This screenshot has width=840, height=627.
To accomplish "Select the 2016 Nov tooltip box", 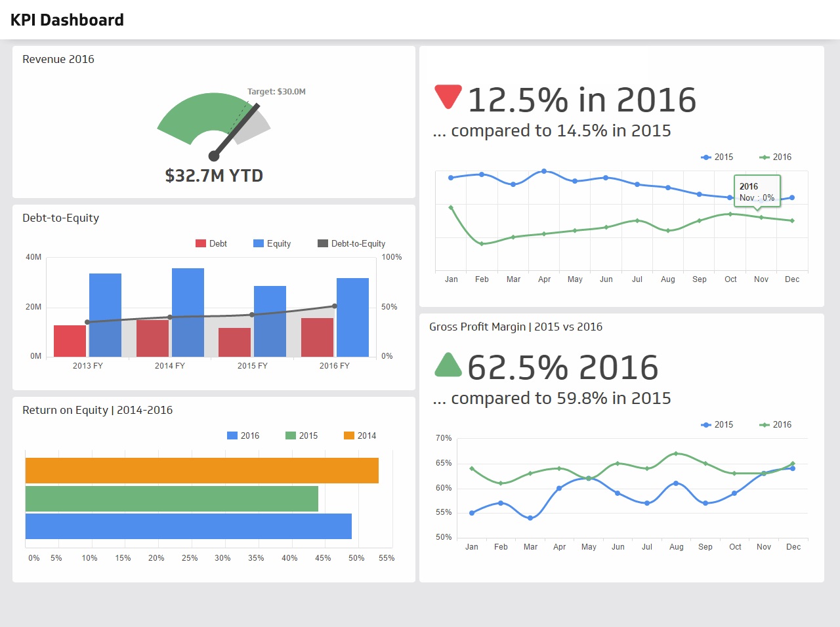I will click(757, 191).
